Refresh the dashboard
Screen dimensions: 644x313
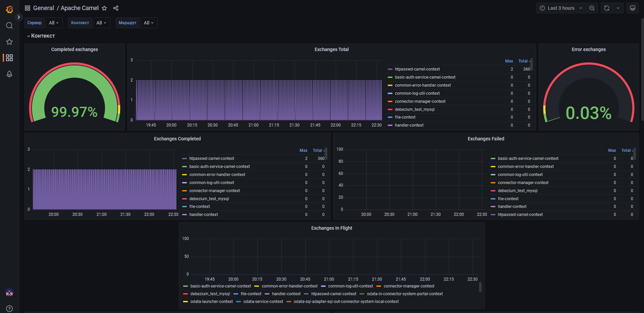[x=607, y=8]
